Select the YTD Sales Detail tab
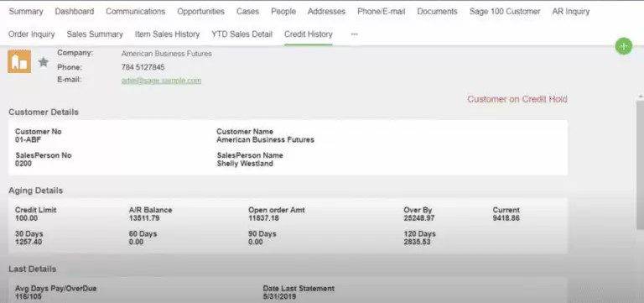 point(241,34)
